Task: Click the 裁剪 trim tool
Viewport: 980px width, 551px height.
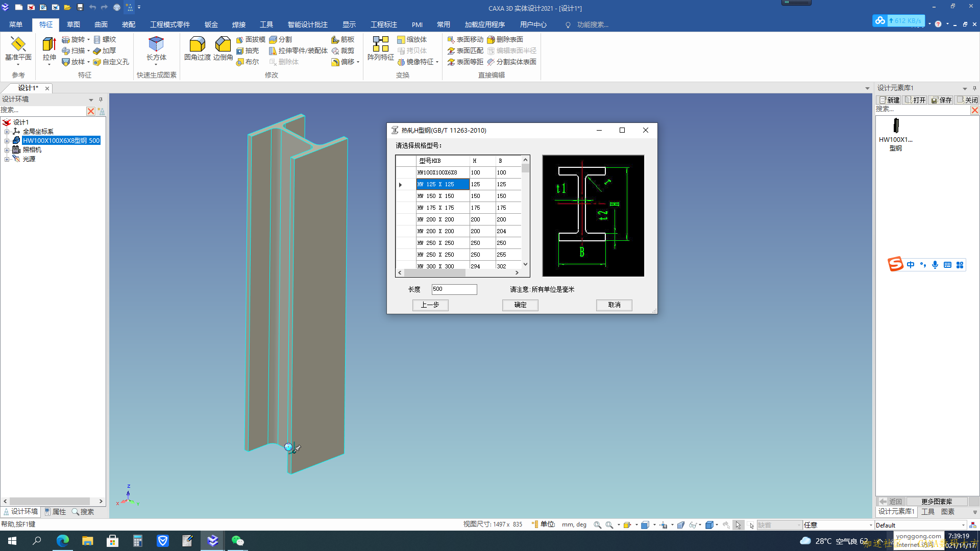Action: pyautogui.click(x=342, y=51)
